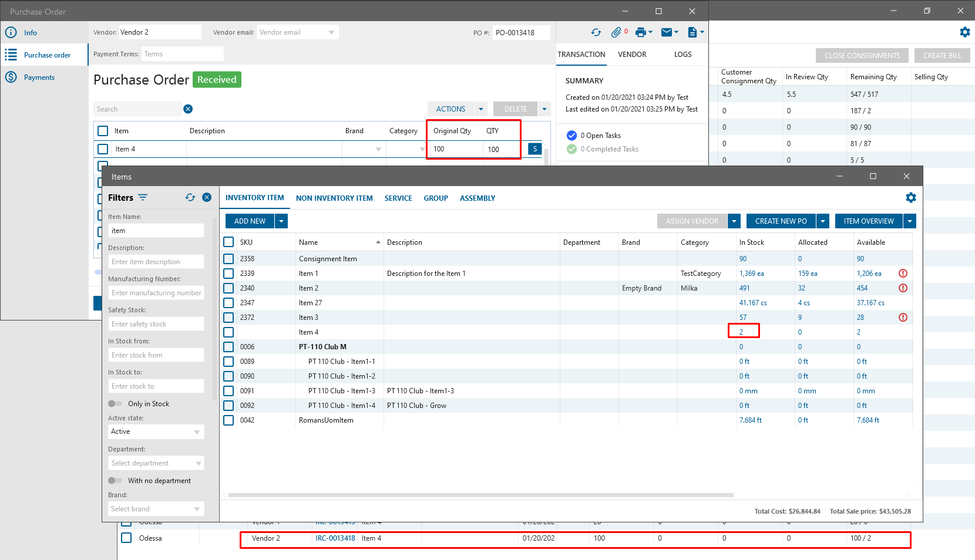Click the Item Name filter field
The height and width of the screenshot is (560, 975).
(156, 231)
